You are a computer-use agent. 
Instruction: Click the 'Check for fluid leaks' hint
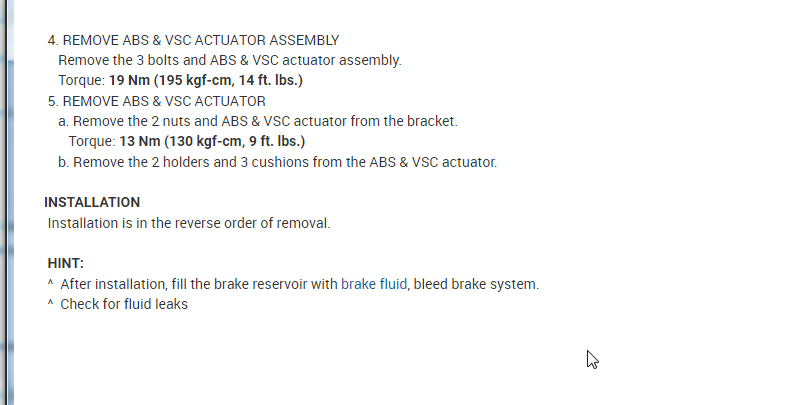pos(124,304)
